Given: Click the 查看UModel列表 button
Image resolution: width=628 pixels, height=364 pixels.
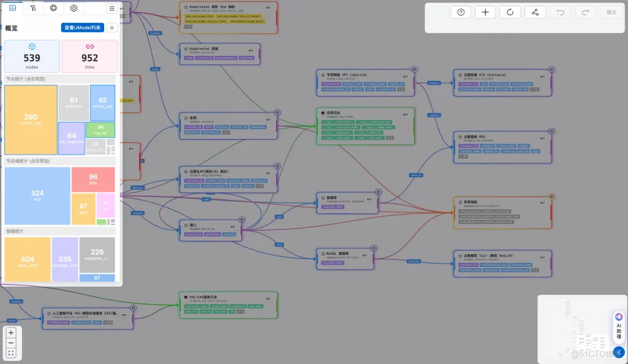Looking at the screenshot, I should pos(82,27).
